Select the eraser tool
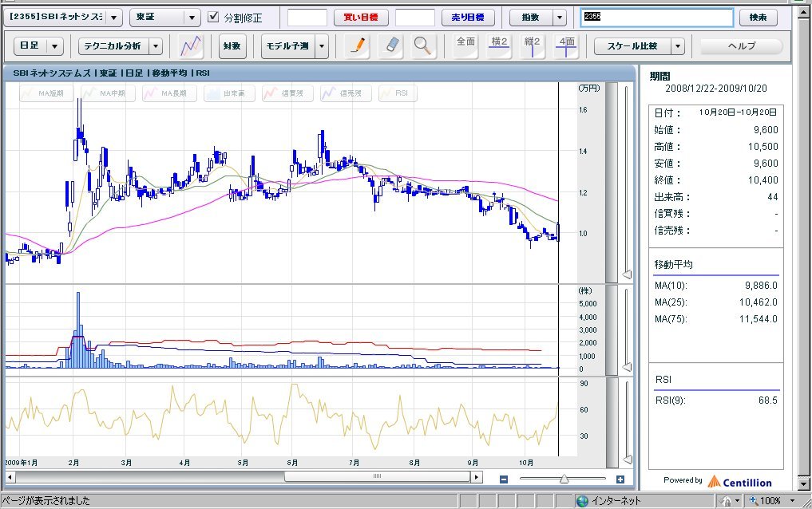Viewport: 812px width, 509px height. point(391,46)
